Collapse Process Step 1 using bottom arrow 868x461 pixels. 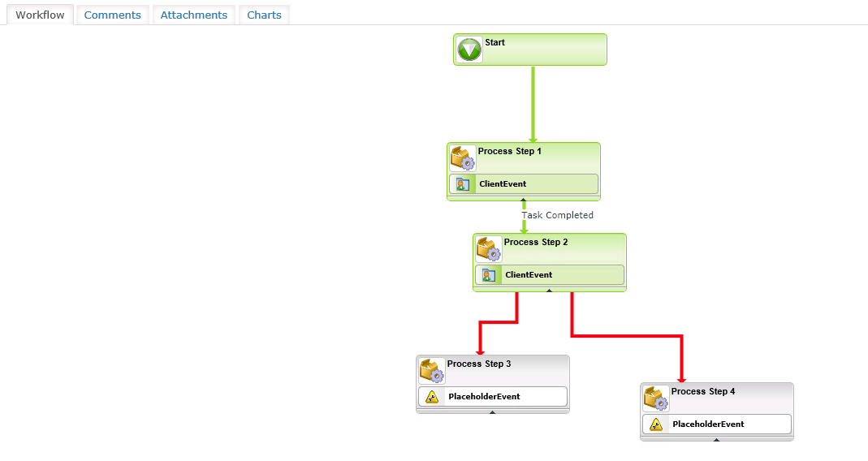(524, 198)
